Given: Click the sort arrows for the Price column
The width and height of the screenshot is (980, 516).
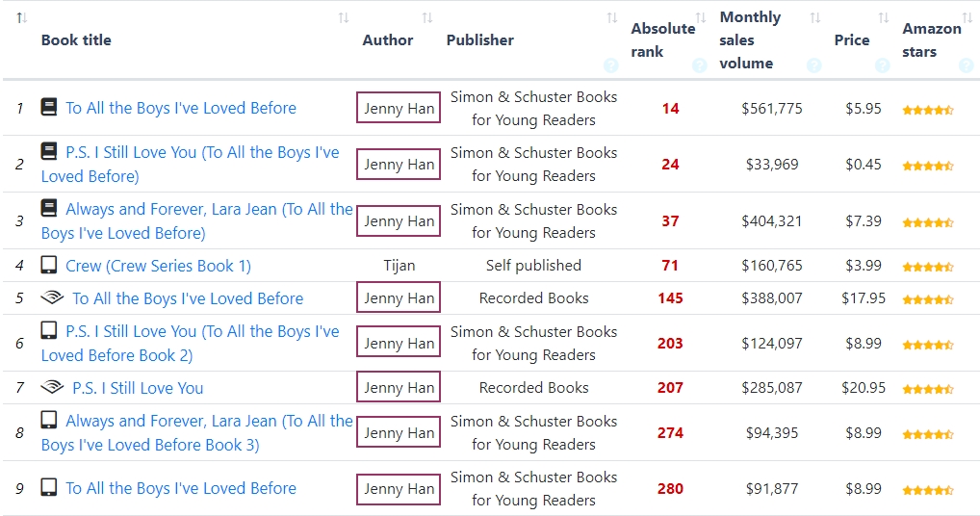Looking at the screenshot, I should [884, 18].
